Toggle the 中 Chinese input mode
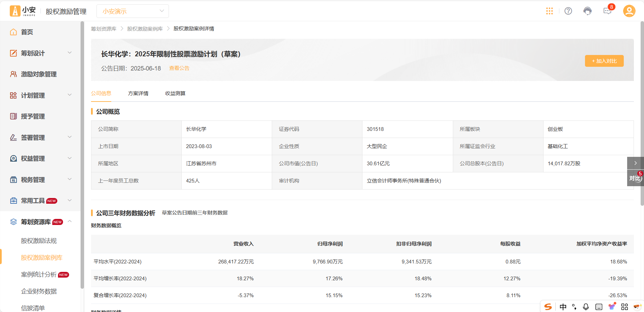The width and height of the screenshot is (644, 312). point(563,307)
